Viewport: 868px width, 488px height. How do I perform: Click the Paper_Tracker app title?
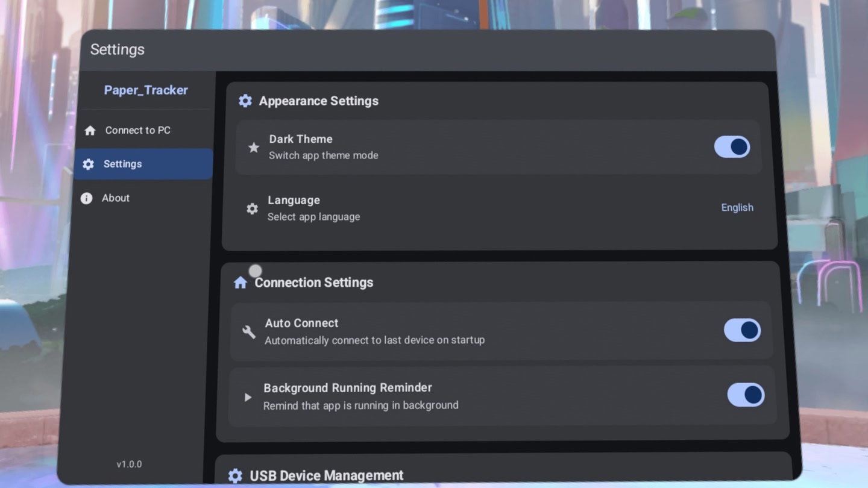(146, 90)
